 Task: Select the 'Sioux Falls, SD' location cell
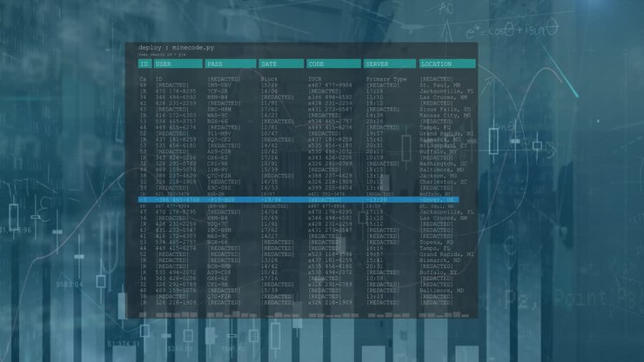(x=445, y=110)
